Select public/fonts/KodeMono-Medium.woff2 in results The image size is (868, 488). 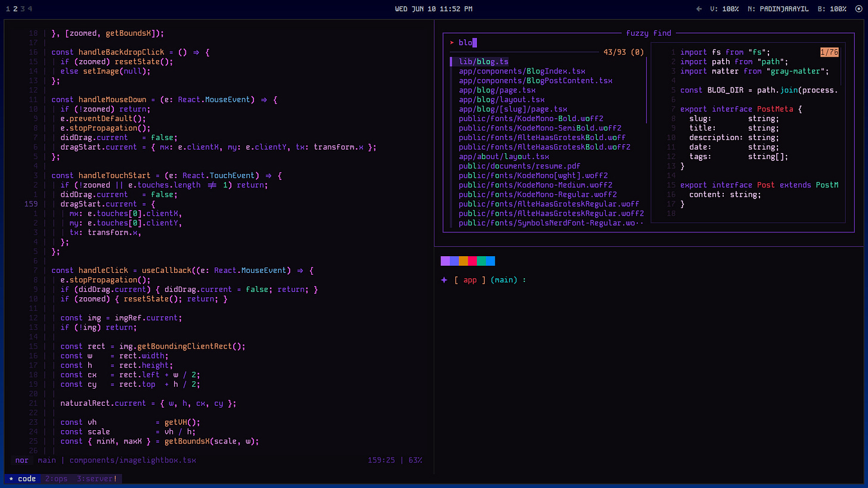click(x=536, y=185)
